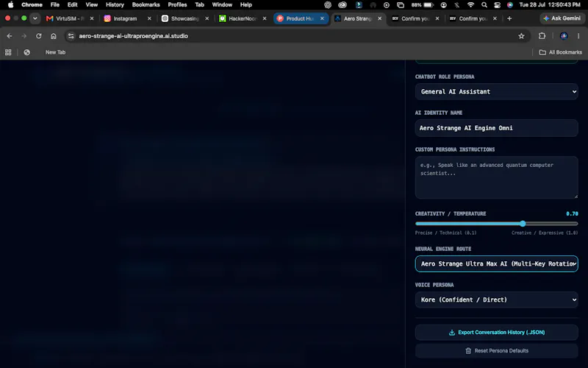This screenshot has height=368, width=588.
Task: Open the Extensions puzzle icon
Action: click(x=542, y=36)
